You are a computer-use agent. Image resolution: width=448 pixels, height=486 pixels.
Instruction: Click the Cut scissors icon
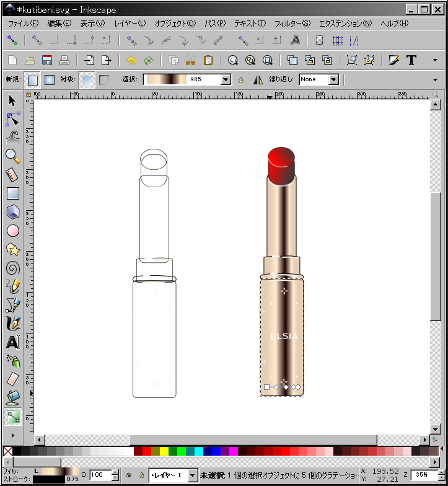click(191, 60)
